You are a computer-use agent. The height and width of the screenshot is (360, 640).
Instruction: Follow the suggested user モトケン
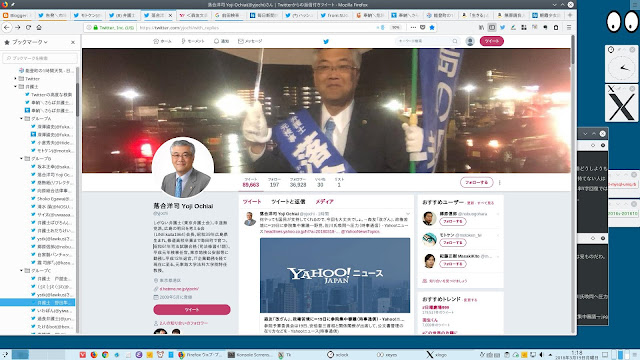pos(453,242)
